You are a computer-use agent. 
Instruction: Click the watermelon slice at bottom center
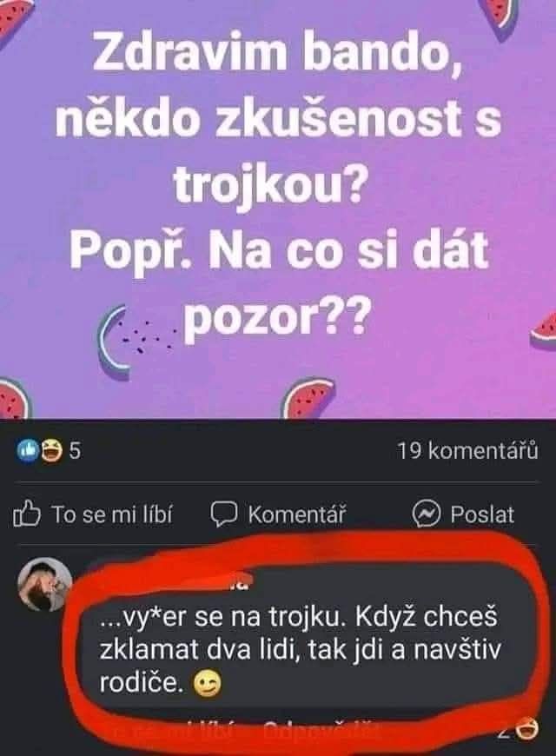pyautogui.click(x=308, y=397)
